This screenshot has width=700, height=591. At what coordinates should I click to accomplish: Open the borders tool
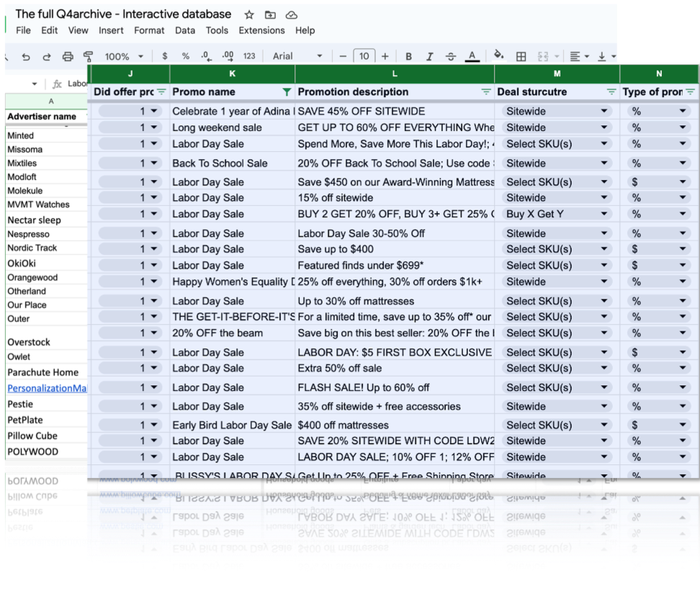coord(521,57)
